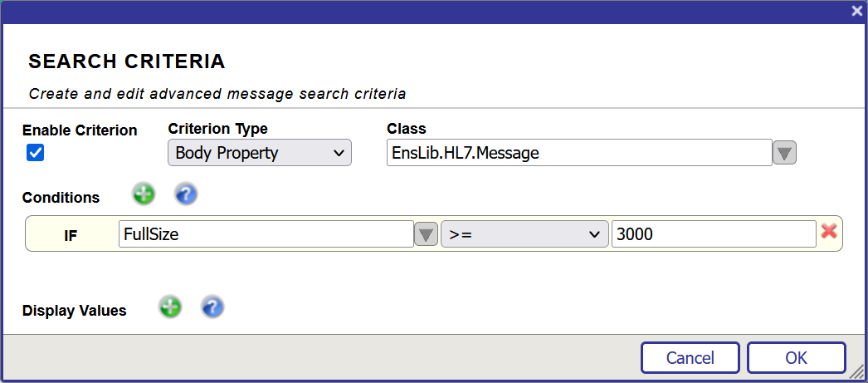Focus the value field containing 3000

coord(714,234)
